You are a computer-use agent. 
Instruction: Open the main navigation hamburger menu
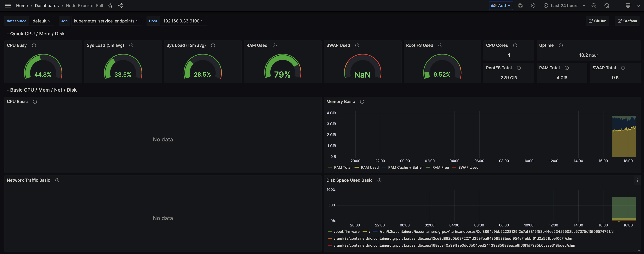pos(7,5)
